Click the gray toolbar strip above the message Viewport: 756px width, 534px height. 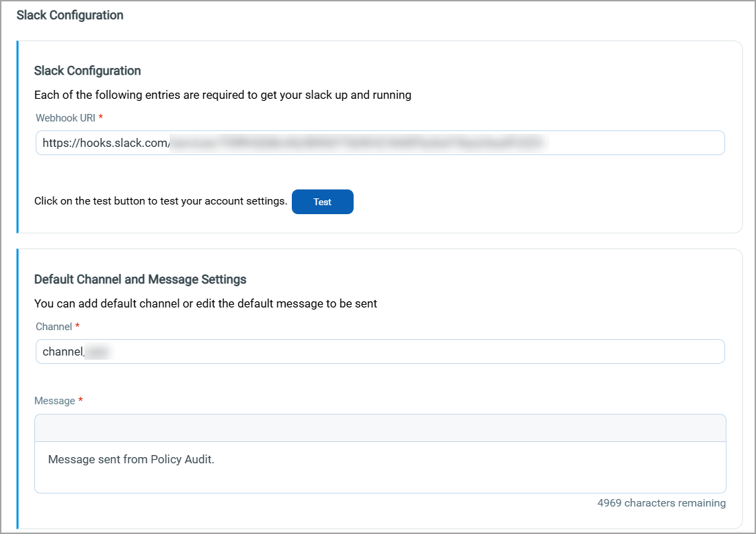(380, 428)
